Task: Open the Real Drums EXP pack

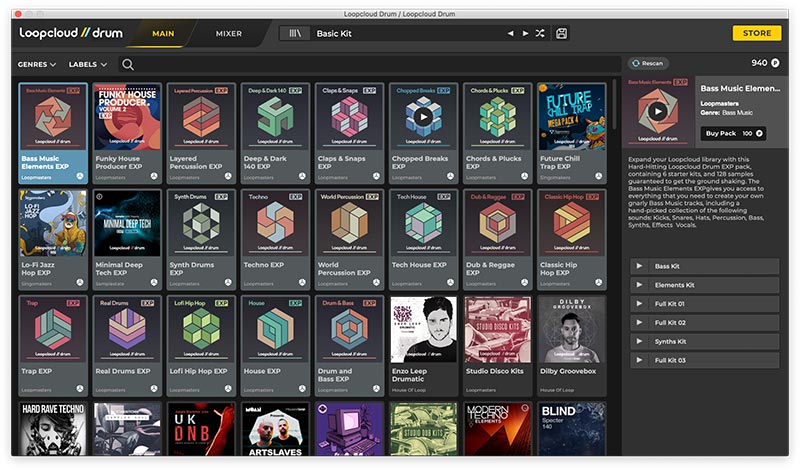Action: [x=127, y=345]
